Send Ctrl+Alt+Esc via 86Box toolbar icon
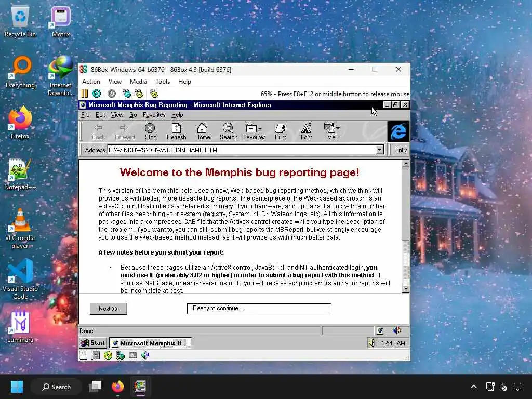Image resolution: width=532 pixels, height=399 pixels. pyautogui.click(x=139, y=94)
